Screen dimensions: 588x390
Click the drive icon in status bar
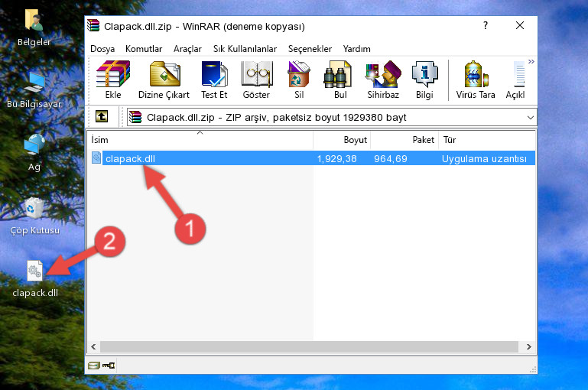tap(94, 366)
